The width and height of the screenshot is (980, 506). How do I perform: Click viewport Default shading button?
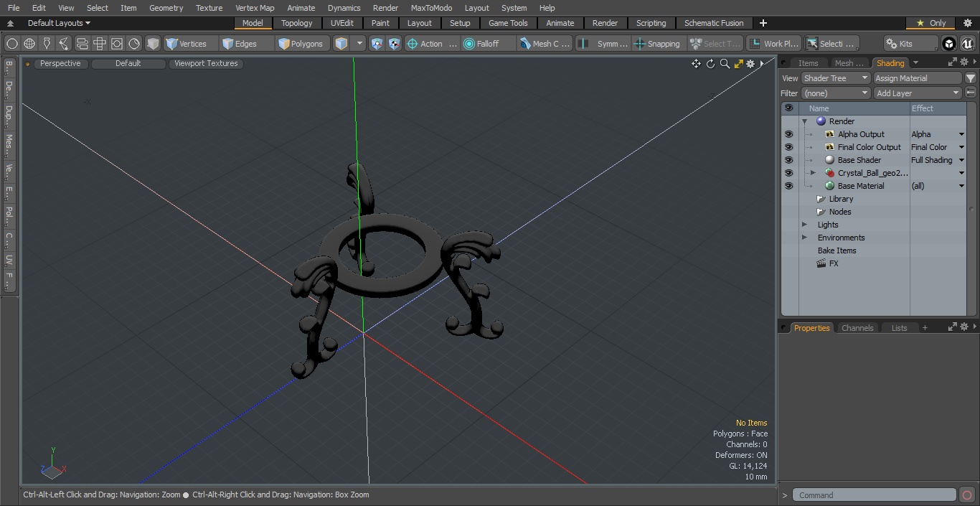tap(128, 63)
